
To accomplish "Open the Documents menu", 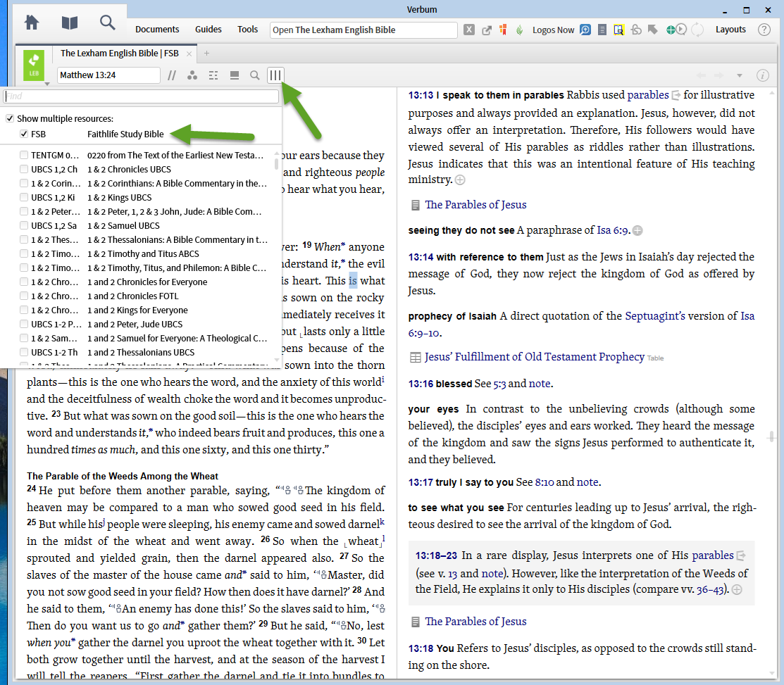I will 157,30.
